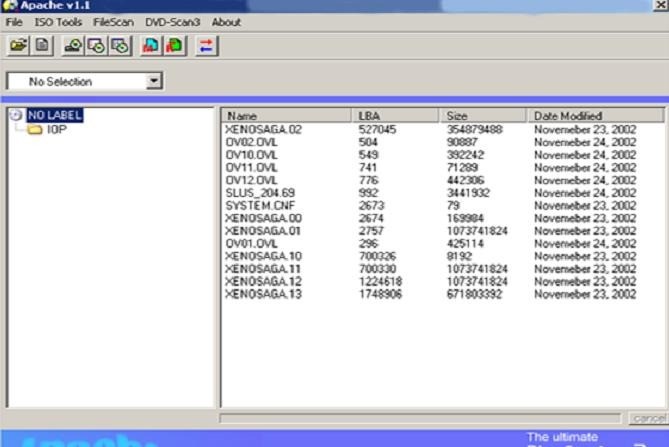Click the progress bar beside cancel
The height and width of the screenshot is (447, 669).
point(420,418)
